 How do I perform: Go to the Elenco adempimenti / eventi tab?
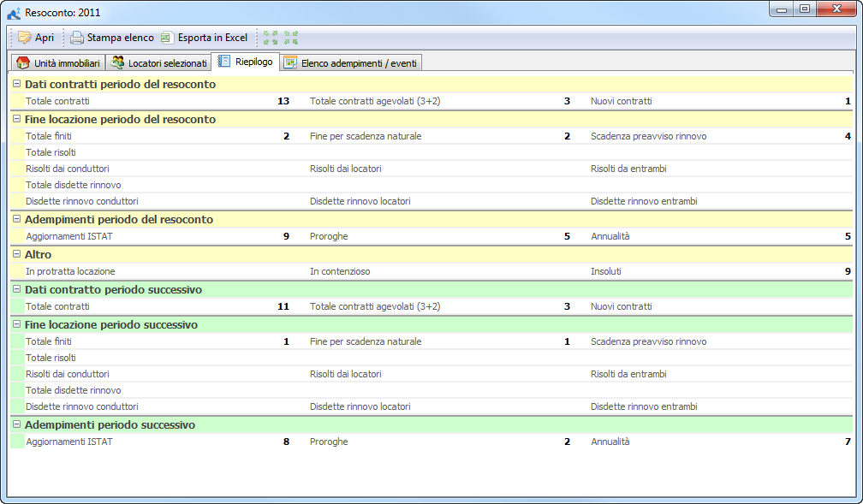point(351,62)
